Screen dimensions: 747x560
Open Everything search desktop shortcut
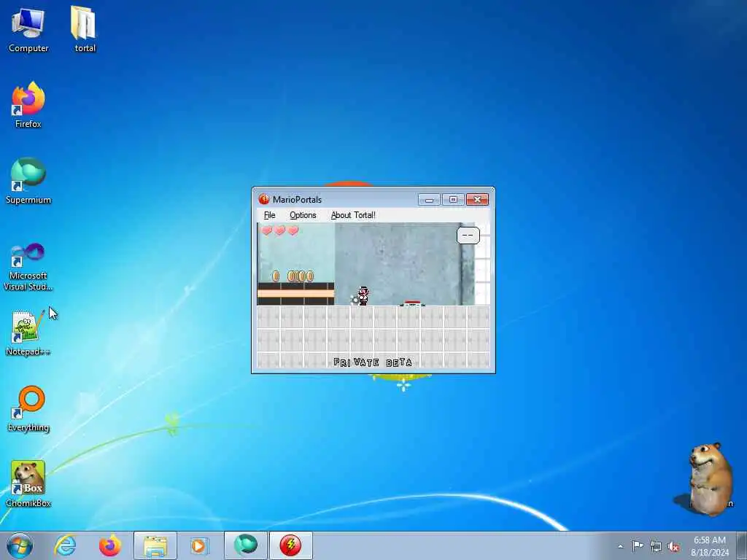coord(28,408)
